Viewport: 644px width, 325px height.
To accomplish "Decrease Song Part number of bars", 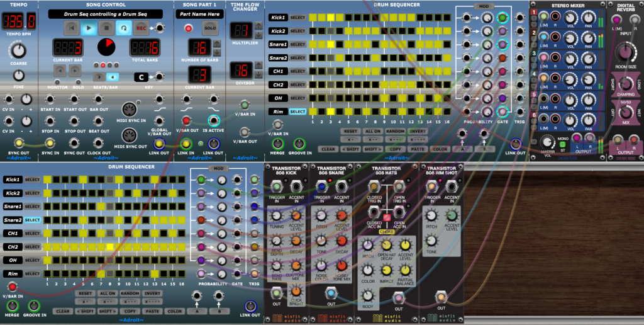I will point(217,52).
